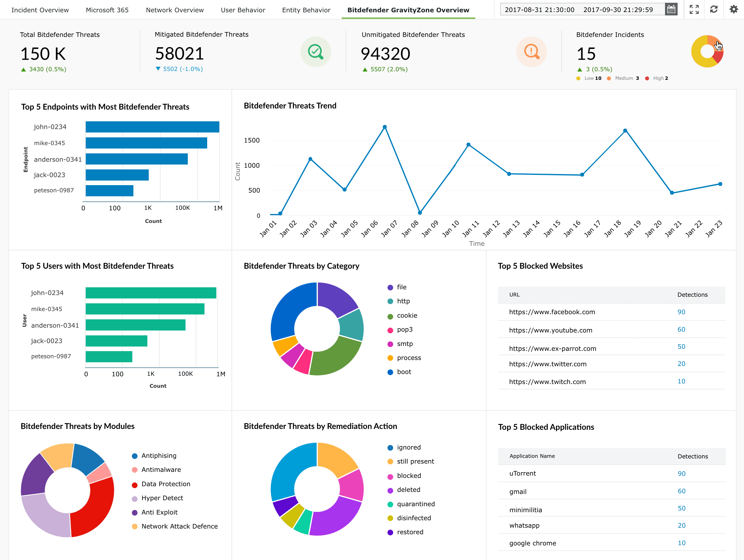
Task: Open whatsapp detections count 20
Action: [681, 526]
